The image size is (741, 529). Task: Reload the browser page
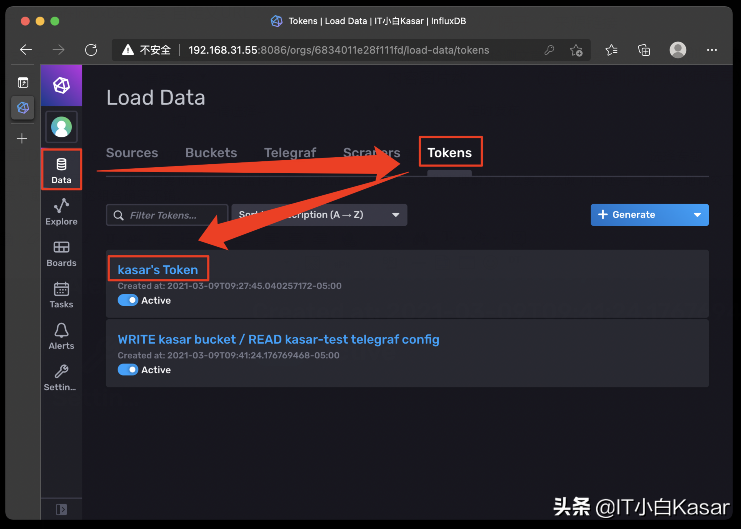pos(91,50)
